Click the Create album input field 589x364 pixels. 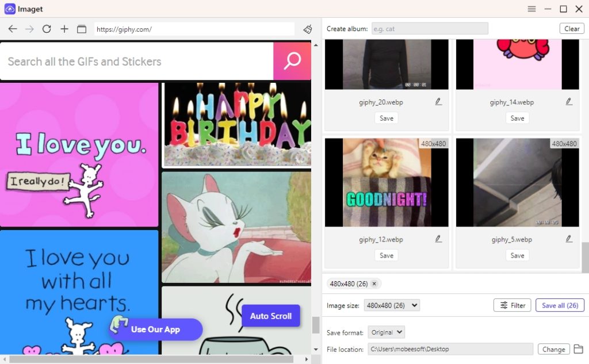point(429,28)
